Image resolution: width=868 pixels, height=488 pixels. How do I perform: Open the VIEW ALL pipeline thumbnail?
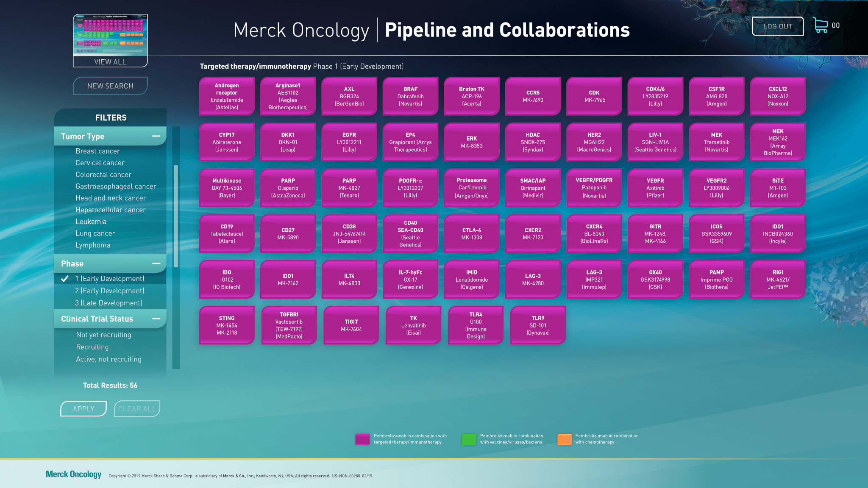click(x=110, y=41)
